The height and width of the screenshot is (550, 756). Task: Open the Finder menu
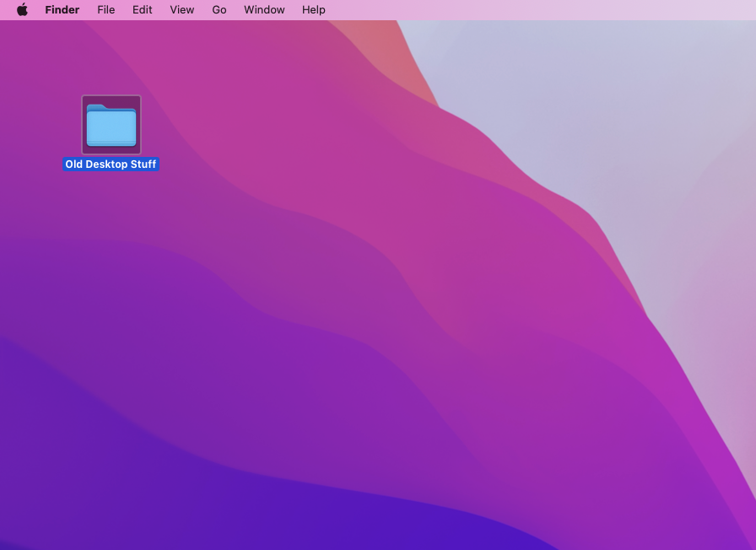click(x=62, y=9)
